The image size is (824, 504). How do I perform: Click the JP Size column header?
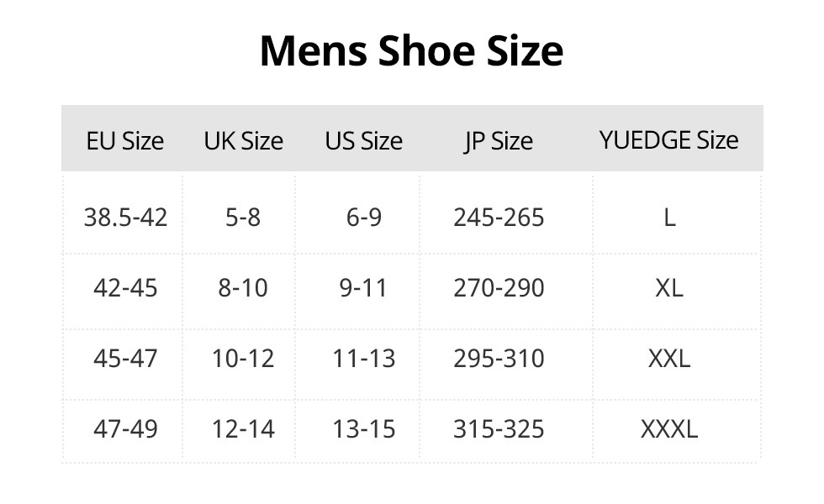(x=499, y=140)
